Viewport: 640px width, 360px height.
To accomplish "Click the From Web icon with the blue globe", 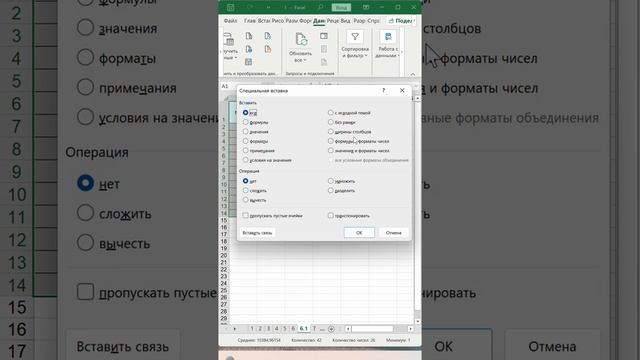I will [249, 49].
